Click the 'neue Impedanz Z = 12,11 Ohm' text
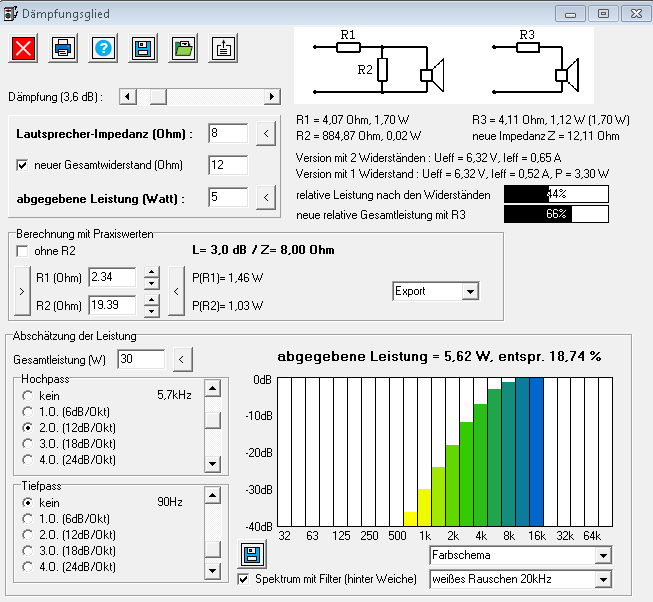Screen dimensions: 653x602 (x=546, y=136)
